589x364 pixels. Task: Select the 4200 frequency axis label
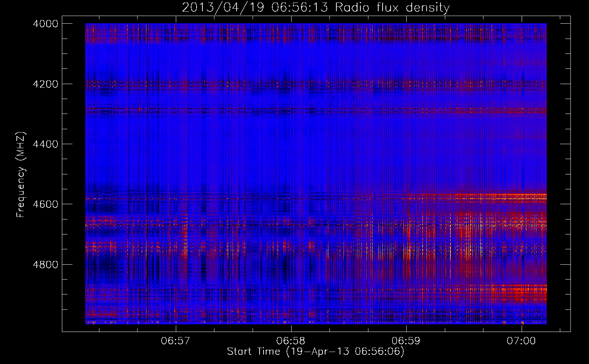point(46,84)
